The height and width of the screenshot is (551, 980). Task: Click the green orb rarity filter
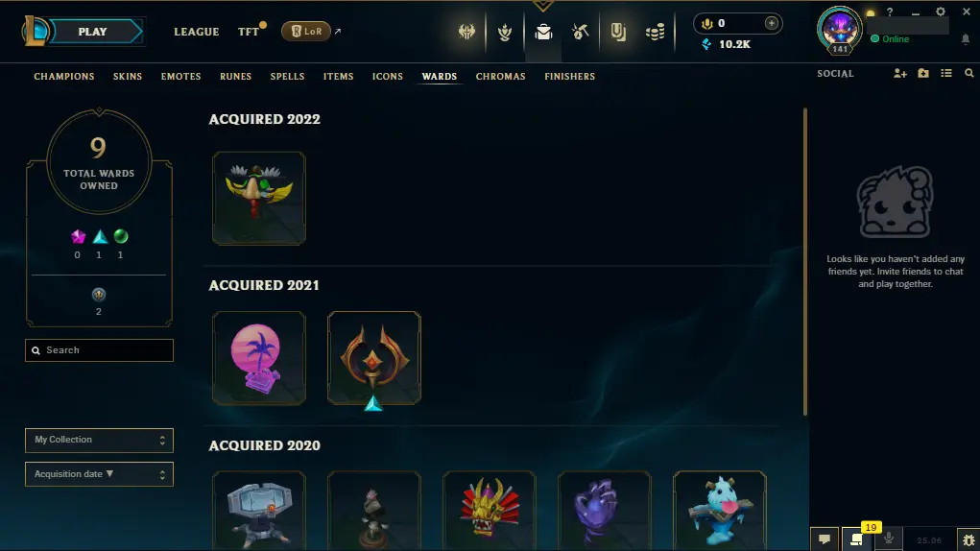point(121,237)
